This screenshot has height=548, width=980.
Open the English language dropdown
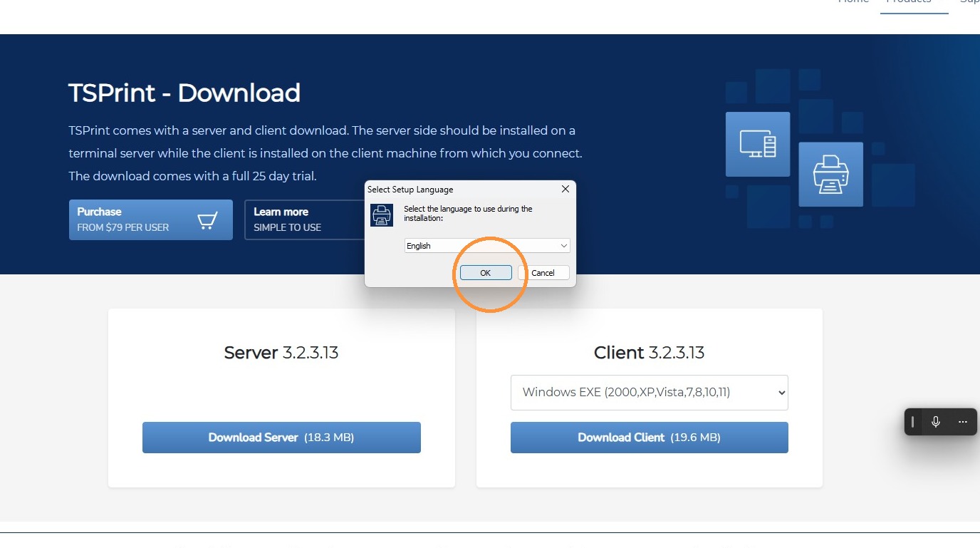(x=487, y=246)
